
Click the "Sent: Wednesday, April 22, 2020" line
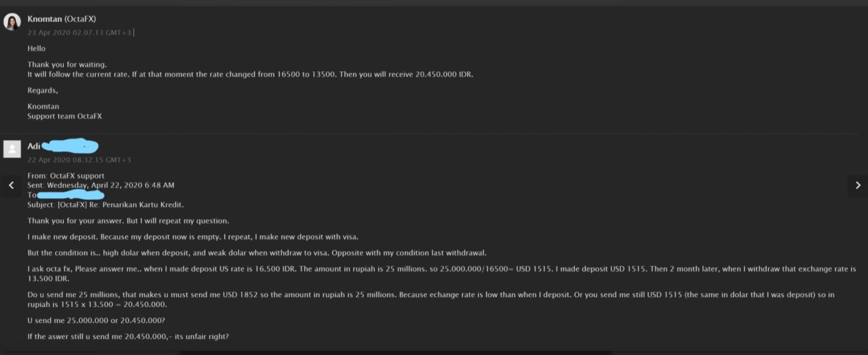click(101, 185)
